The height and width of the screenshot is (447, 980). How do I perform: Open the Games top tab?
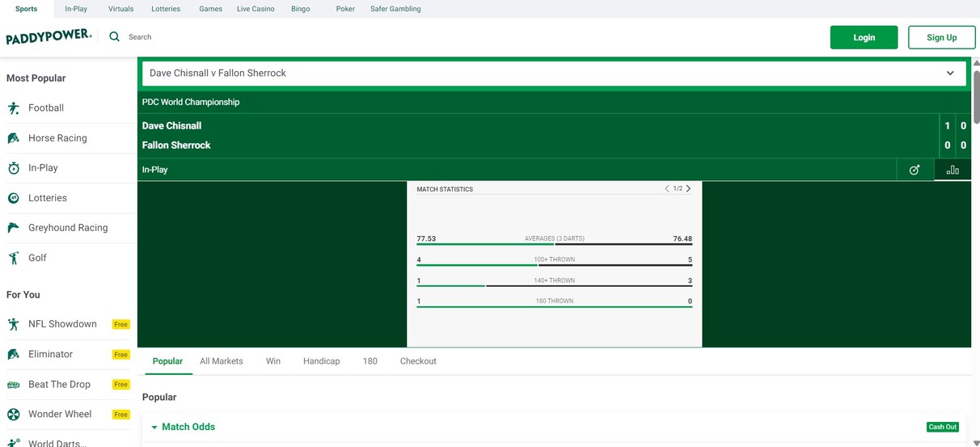coord(211,9)
